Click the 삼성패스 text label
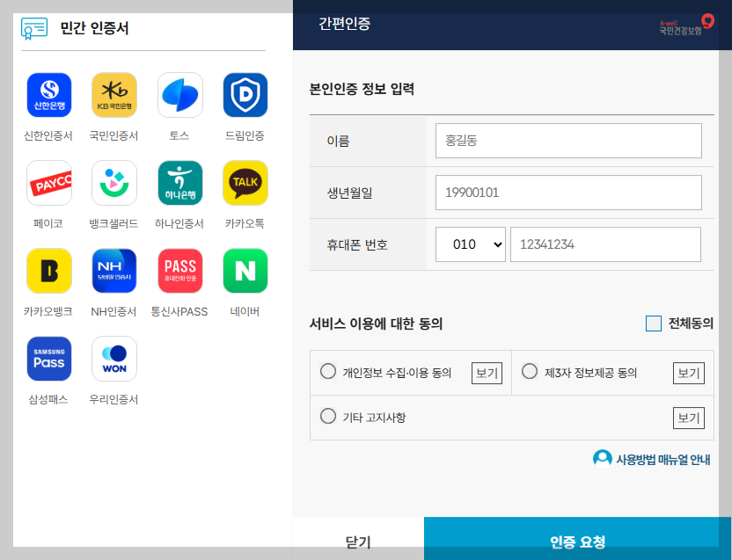The image size is (732, 560). tap(48, 399)
